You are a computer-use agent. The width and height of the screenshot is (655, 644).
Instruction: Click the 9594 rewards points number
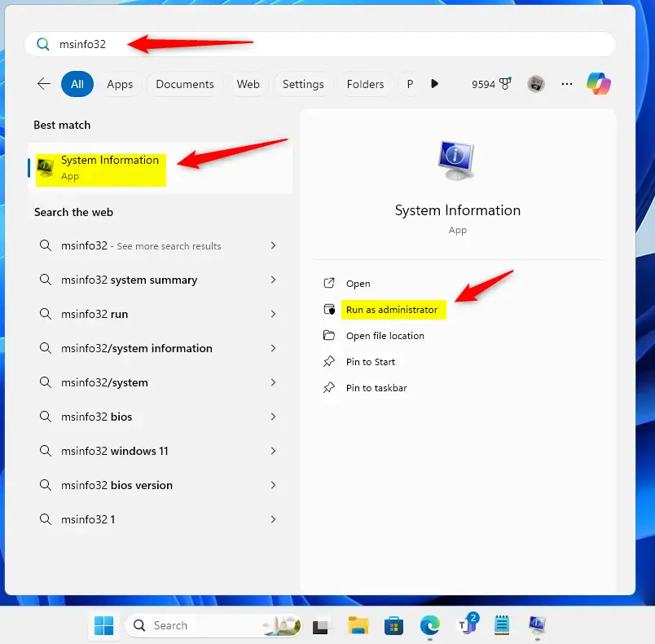483,85
